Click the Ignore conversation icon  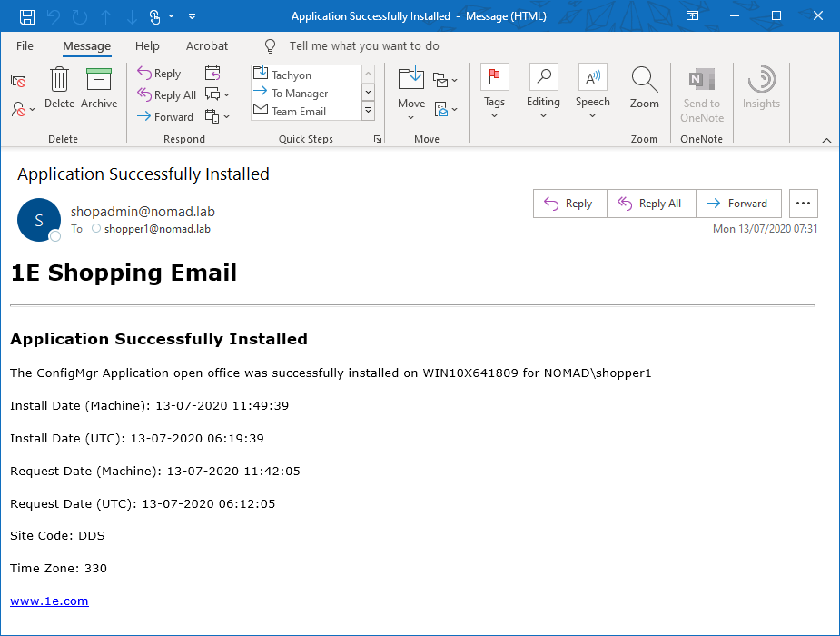click(x=18, y=81)
